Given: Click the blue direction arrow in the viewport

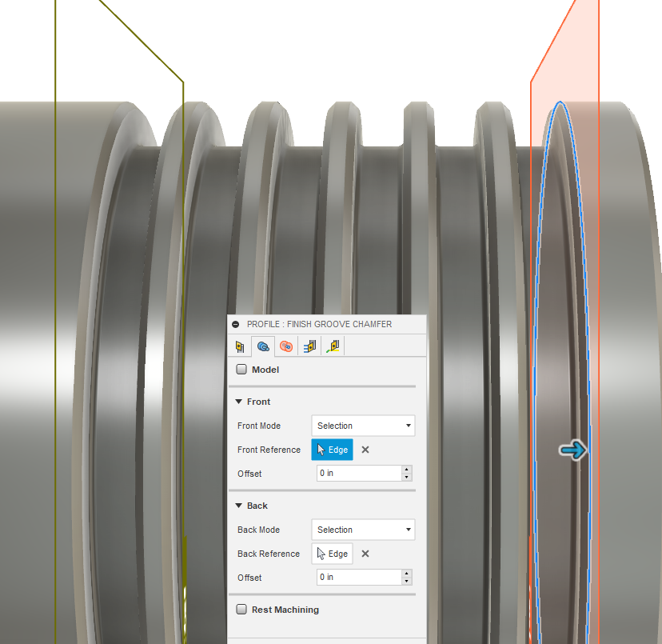Looking at the screenshot, I should point(573,451).
